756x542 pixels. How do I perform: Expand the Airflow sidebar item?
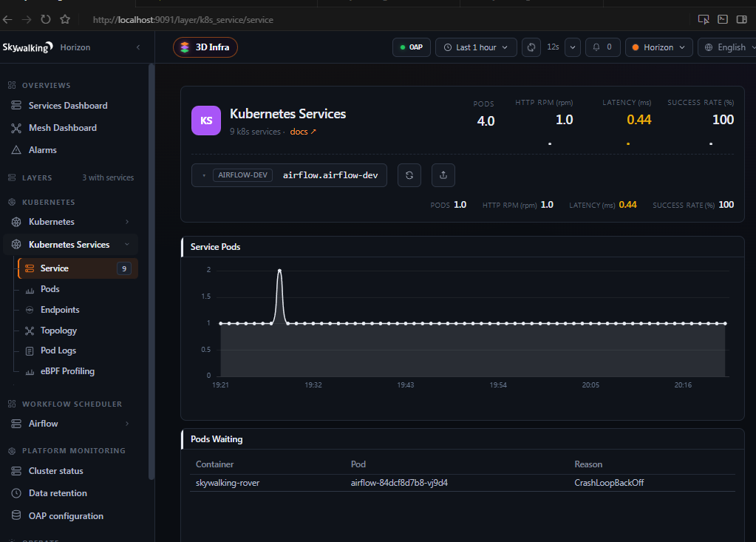70,424
